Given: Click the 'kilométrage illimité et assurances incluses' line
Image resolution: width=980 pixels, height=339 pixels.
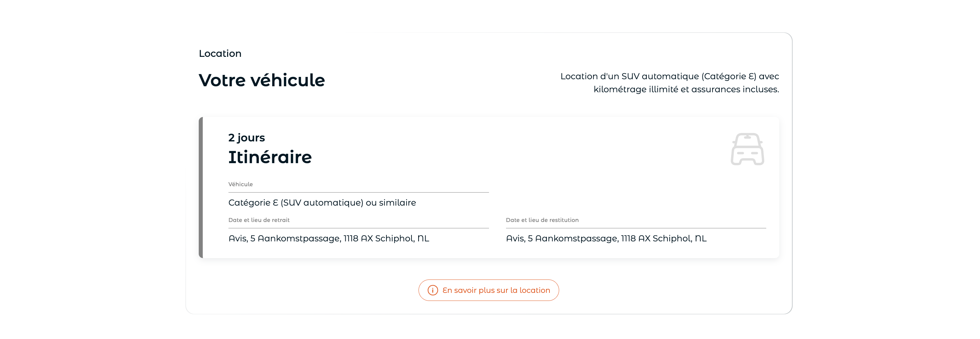Looking at the screenshot, I should (x=686, y=89).
